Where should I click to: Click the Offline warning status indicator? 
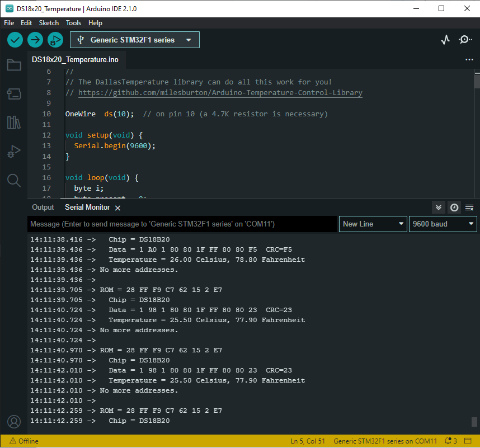point(24,441)
